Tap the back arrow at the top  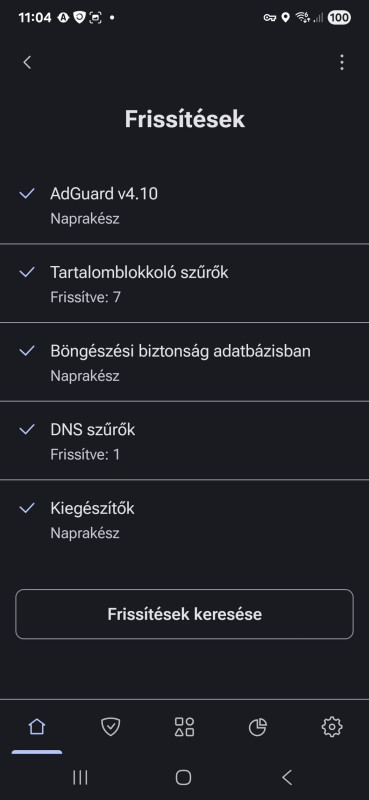click(27, 62)
